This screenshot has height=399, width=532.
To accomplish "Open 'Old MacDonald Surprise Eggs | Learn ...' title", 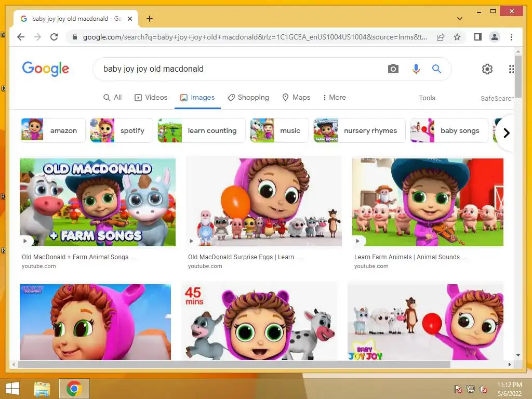I will (244, 257).
